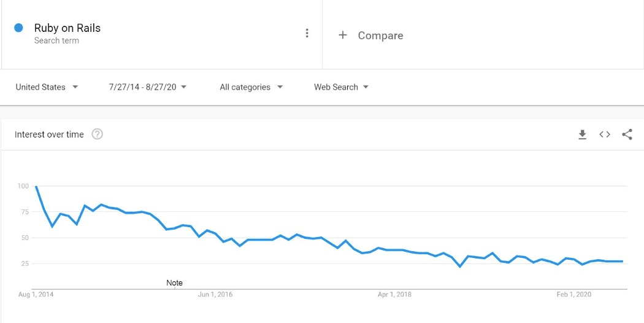Download the chart data as CSV
Screen dimensions: 644x323
click(583, 134)
